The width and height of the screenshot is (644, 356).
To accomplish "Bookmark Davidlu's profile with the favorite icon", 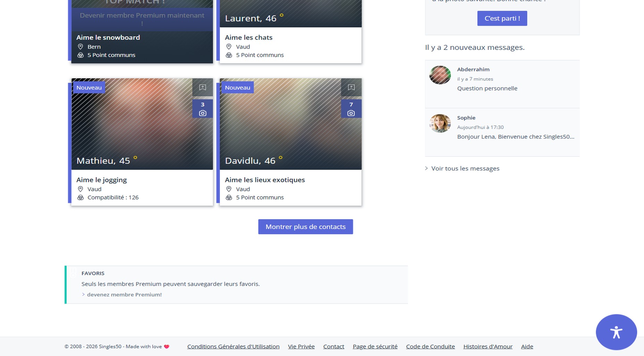I will tap(351, 87).
